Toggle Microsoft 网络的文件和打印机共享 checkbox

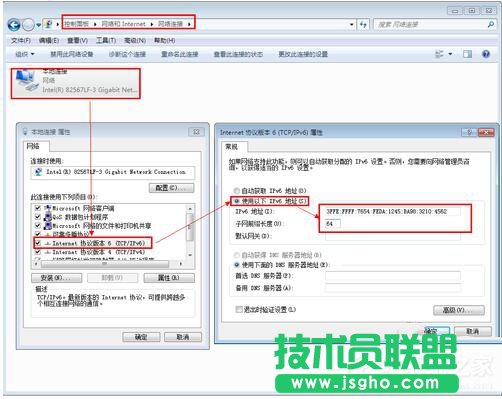coord(38,226)
